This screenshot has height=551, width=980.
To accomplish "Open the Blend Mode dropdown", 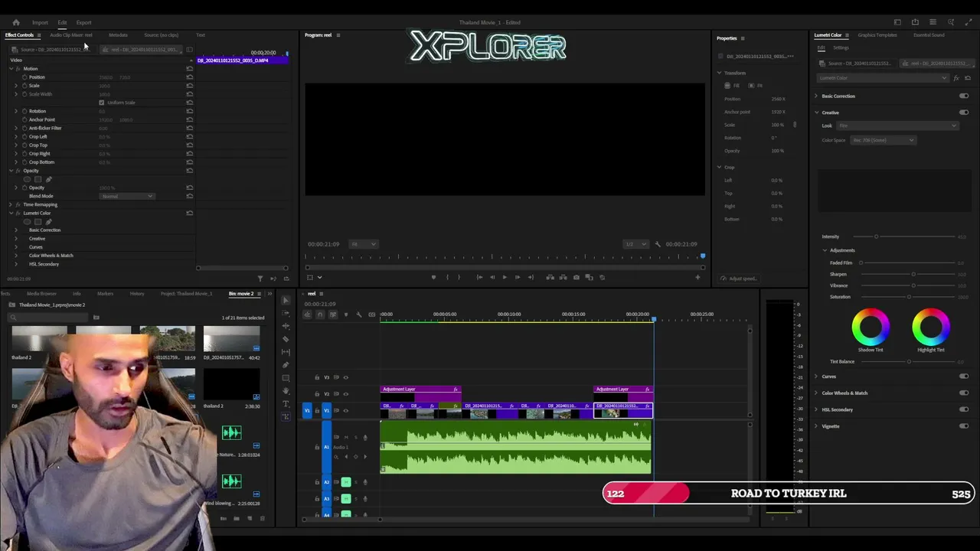I will point(127,196).
